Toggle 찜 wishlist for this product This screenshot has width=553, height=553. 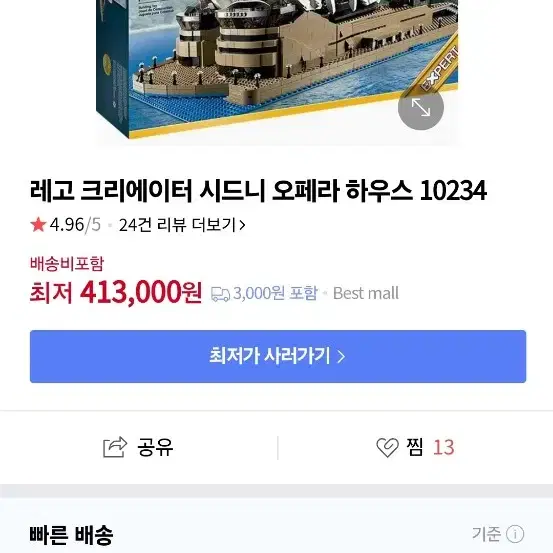[415, 448]
